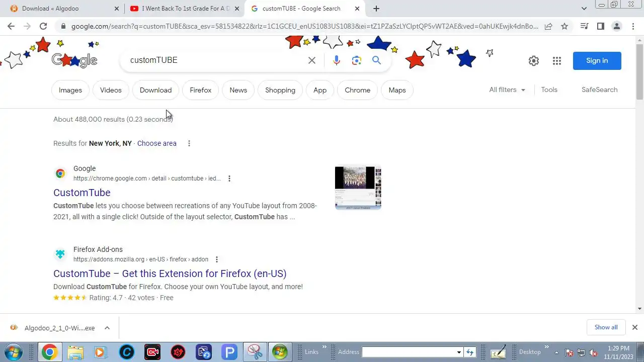Close the Download « Algodoo tab

pyautogui.click(x=117, y=9)
